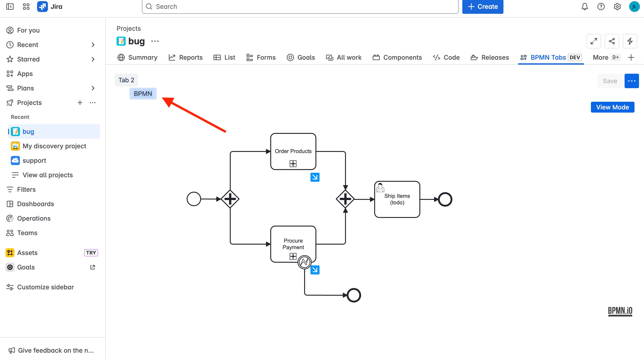The image size is (644, 359).
Task: Expand the Recent sidebar chevron
Action: (x=93, y=45)
